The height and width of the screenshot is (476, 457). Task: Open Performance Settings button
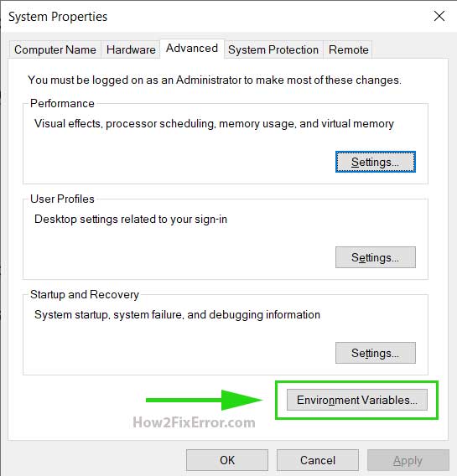pyautogui.click(x=376, y=162)
